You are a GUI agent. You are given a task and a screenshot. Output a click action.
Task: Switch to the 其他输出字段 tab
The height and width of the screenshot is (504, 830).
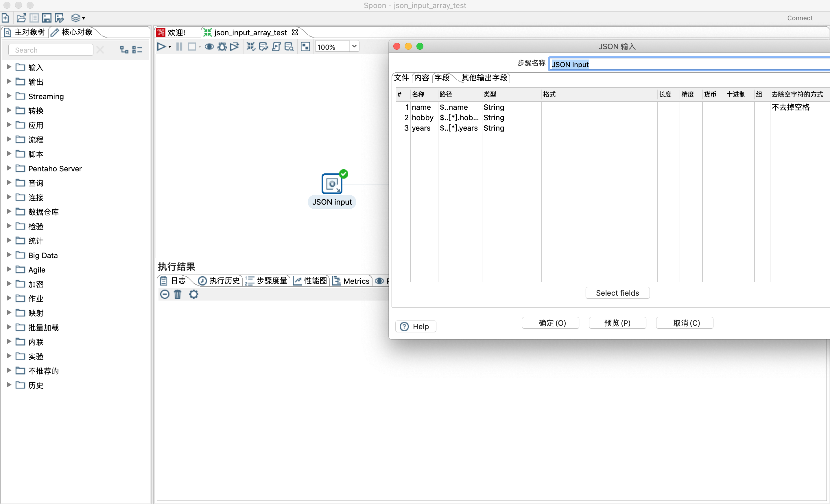coord(484,78)
